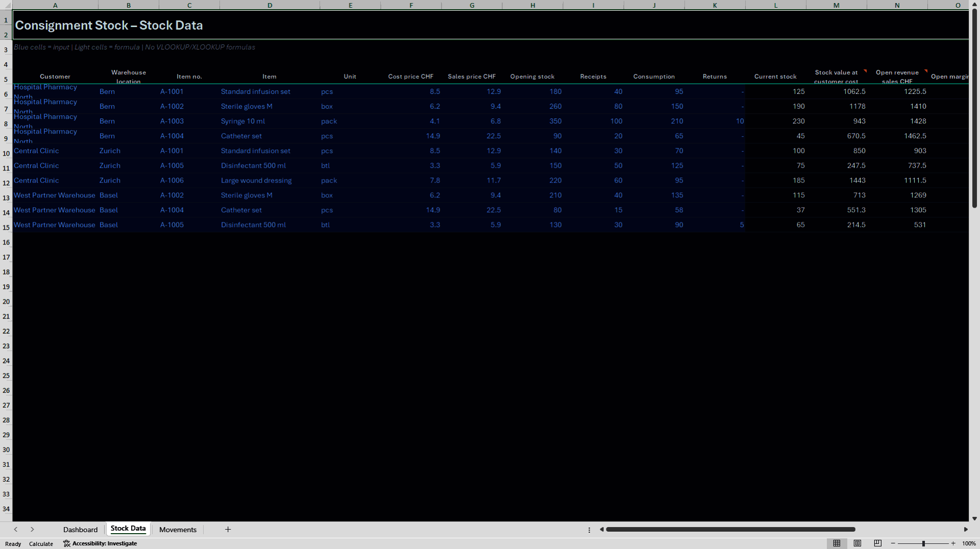Image resolution: width=980 pixels, height=549 pixels.
Task: Click item number A-1003 cell
Action: (x=189, y=121)
